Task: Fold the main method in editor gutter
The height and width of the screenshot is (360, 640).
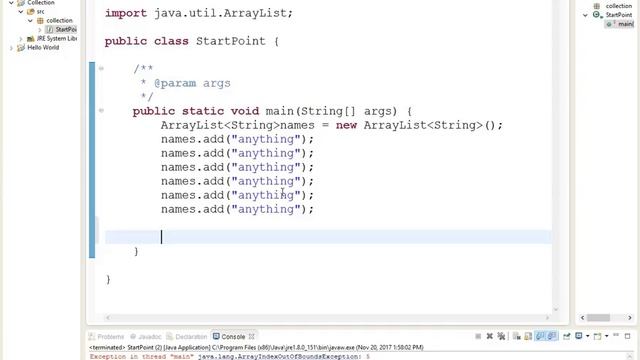Action: coord(101,110)
